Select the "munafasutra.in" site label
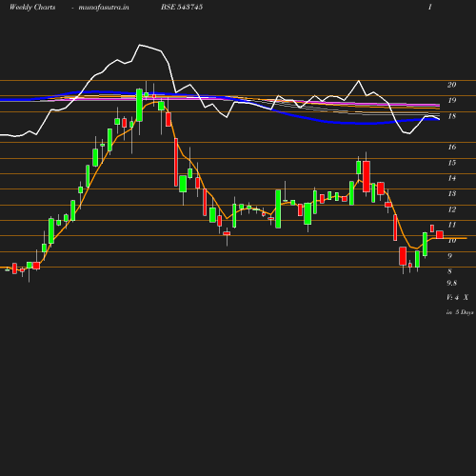The width and height of the screenshot is (476, 476). pos(104,7)
